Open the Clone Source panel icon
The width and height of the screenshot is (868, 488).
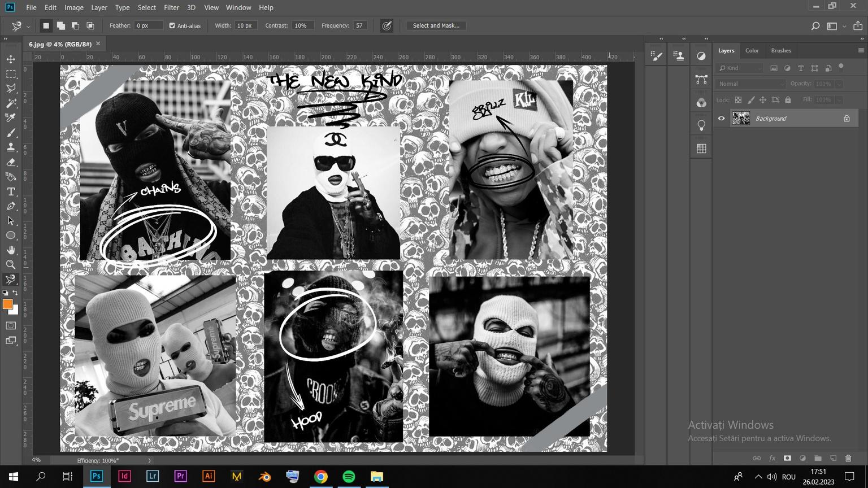point(679,55)
